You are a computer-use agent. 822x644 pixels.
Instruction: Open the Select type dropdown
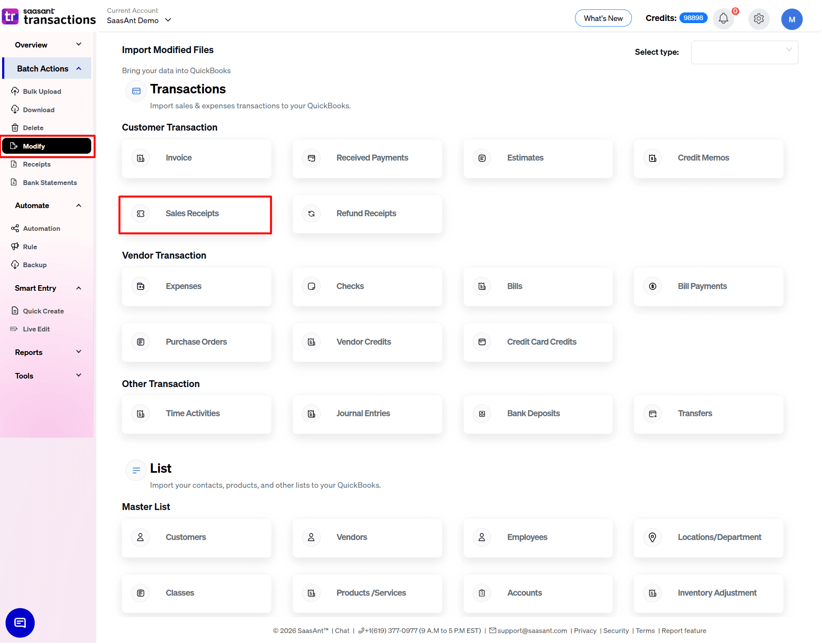745,52
